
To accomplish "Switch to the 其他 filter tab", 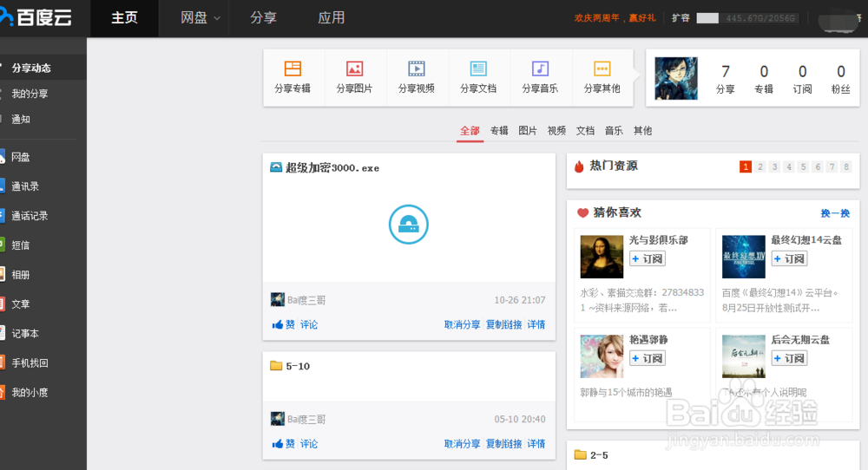I will tap(642, 130).
